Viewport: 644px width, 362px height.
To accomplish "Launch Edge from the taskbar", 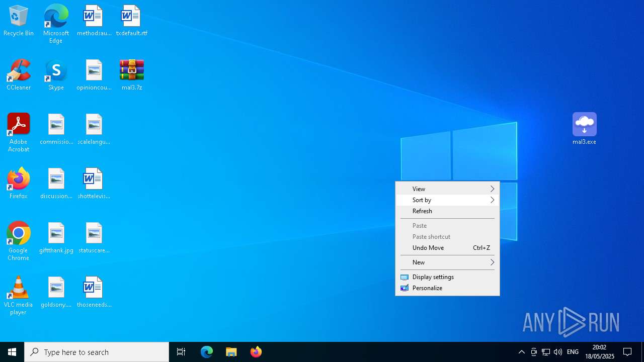I will [x=207, y=352].
